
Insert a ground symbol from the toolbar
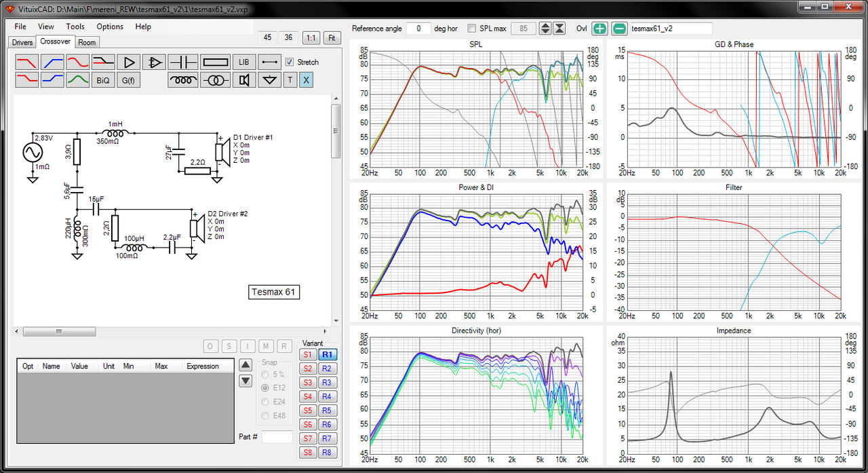coord(271,80)
